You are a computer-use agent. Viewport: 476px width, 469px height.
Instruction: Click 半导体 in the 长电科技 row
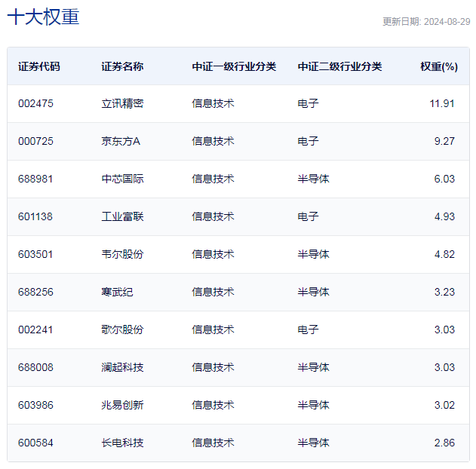pos(313,443)
